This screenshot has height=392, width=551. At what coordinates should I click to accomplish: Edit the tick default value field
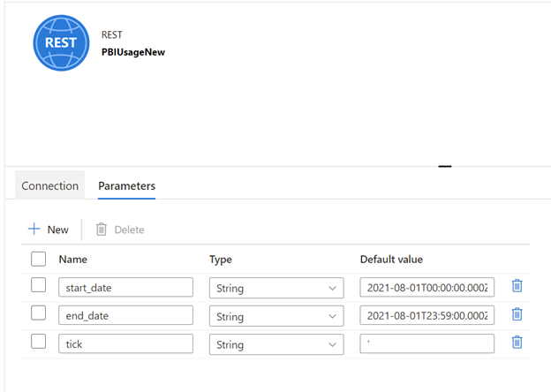tap(427, 343)
